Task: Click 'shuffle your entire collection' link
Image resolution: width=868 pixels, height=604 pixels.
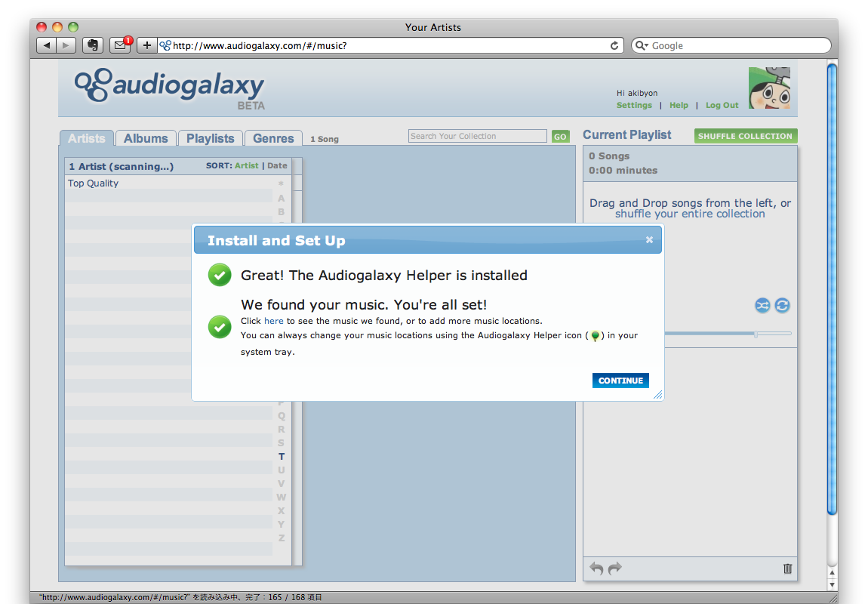Action: click(690, 214)
